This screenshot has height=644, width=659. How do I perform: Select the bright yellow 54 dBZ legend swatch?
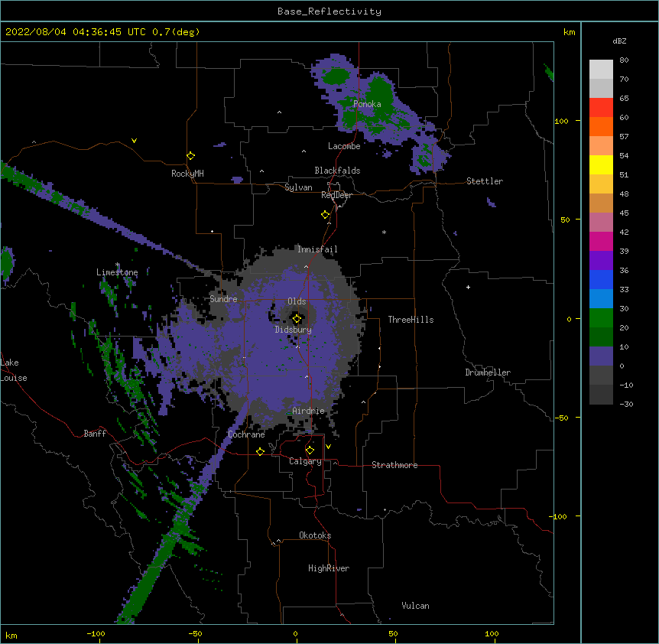(x=601, y=164)
